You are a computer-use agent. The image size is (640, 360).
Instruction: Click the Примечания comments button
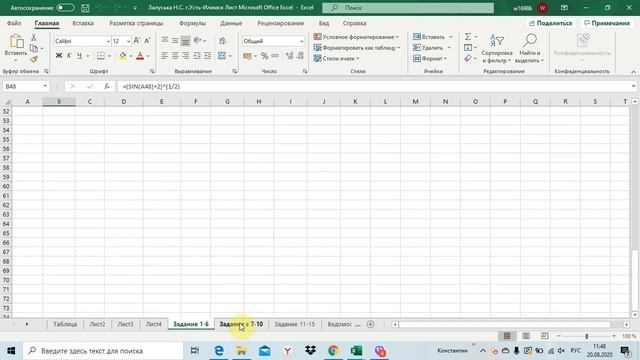607,23
